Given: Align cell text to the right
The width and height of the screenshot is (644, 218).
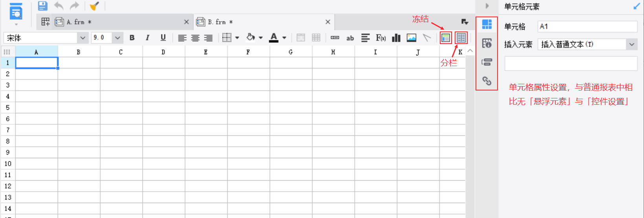Looking at the screenshot, I should 208,38.
